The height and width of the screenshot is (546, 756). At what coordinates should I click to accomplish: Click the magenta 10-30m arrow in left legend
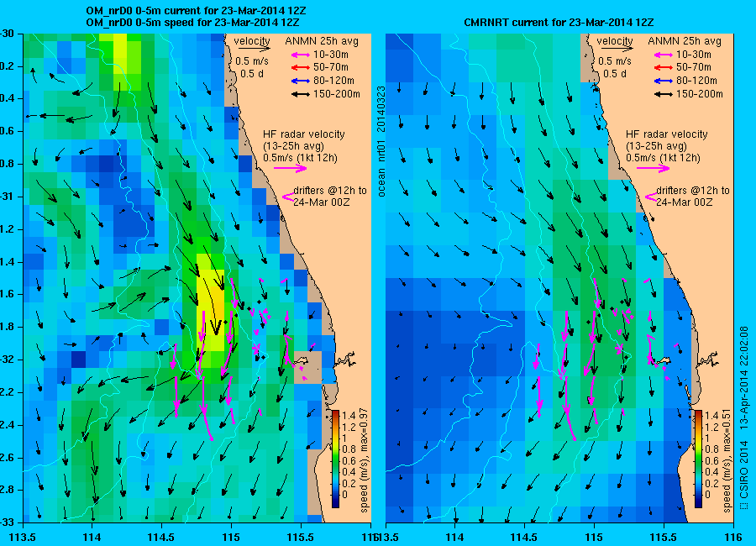301,55
